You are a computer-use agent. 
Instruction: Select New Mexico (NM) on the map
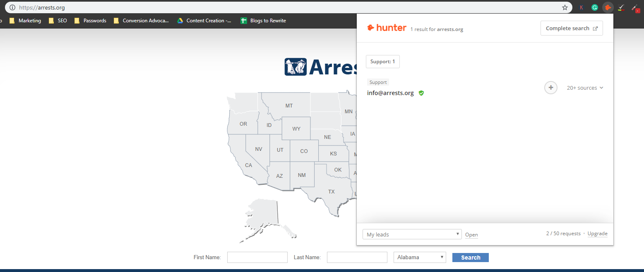point(302,175)
